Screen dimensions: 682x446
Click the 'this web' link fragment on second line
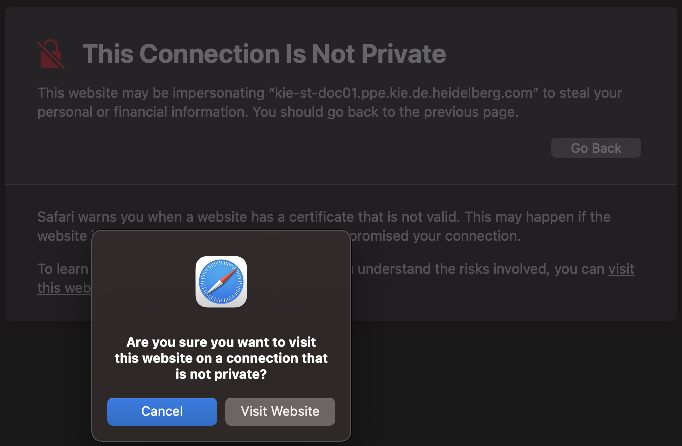click(x=63, y=288)
